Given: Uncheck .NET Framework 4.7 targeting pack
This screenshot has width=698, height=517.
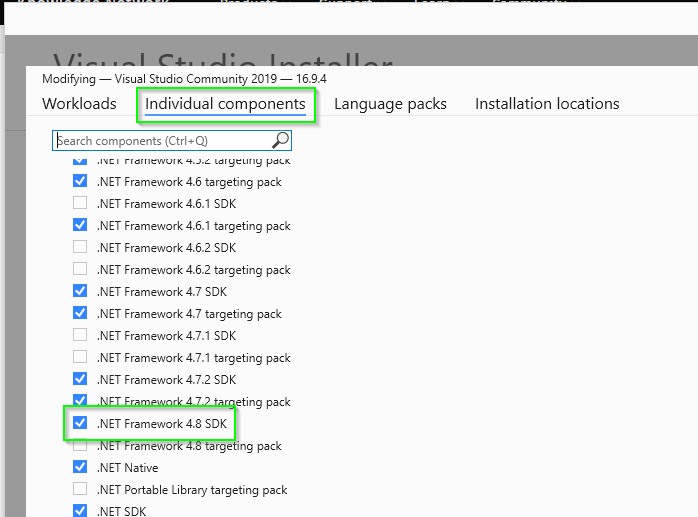Looking at the screenshot, I should [x=80, y=313].
